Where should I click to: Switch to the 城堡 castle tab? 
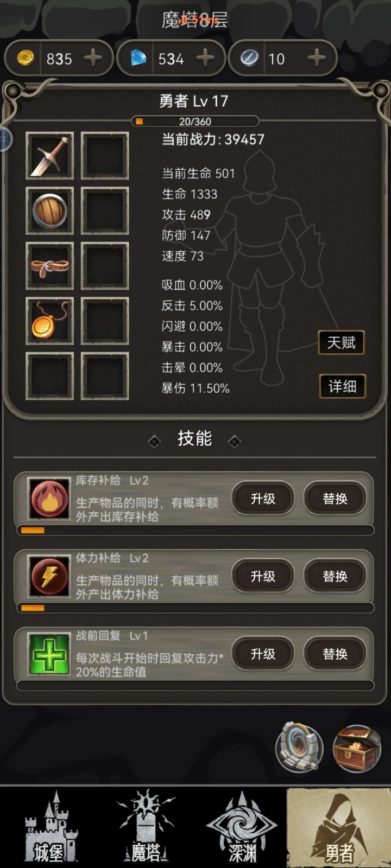coord(51,827)
